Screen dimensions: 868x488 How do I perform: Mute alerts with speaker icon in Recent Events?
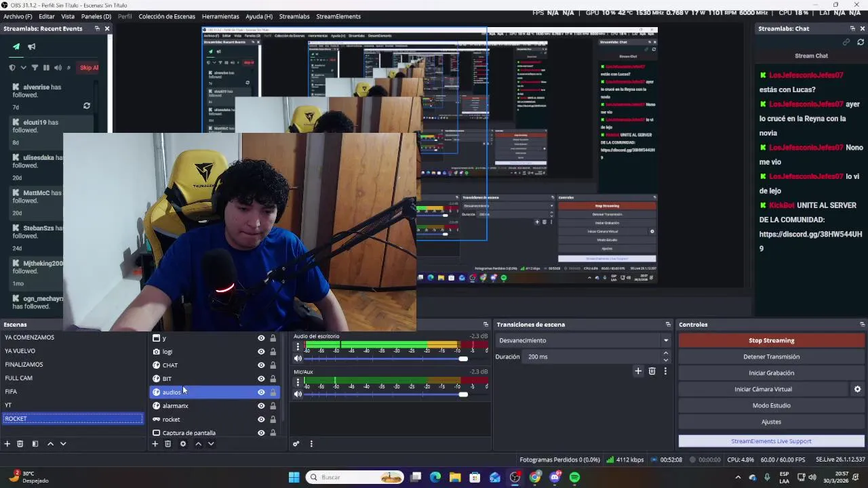pos(58,68)
